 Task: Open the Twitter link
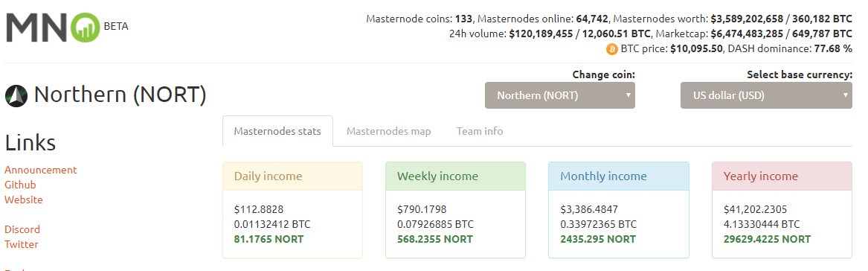pos(22,244)
